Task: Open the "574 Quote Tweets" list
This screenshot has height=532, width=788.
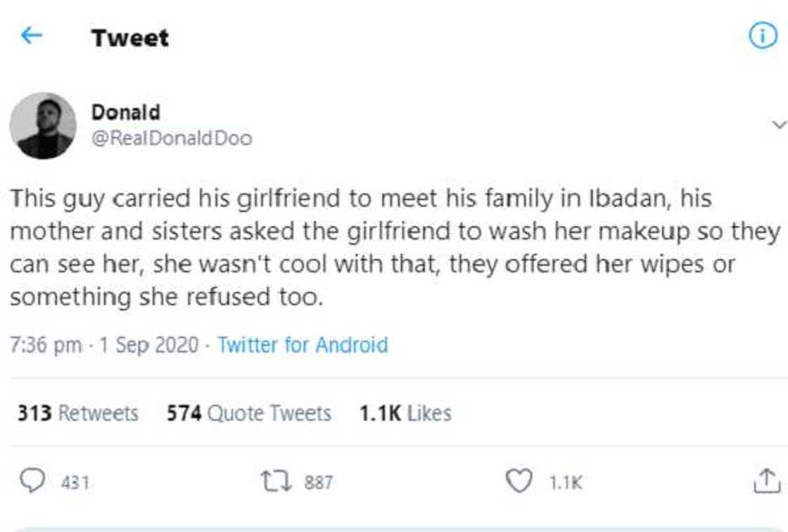Action: click(248, 413)
